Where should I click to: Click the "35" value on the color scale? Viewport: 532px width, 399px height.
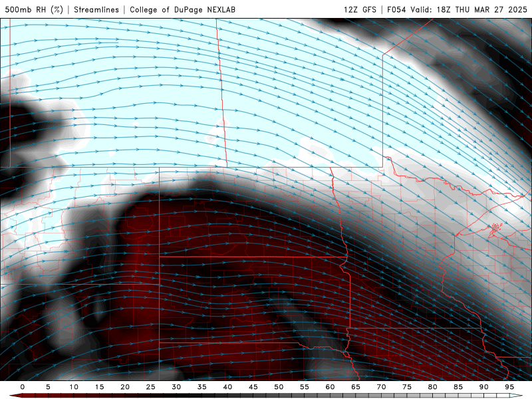[202, 387]
